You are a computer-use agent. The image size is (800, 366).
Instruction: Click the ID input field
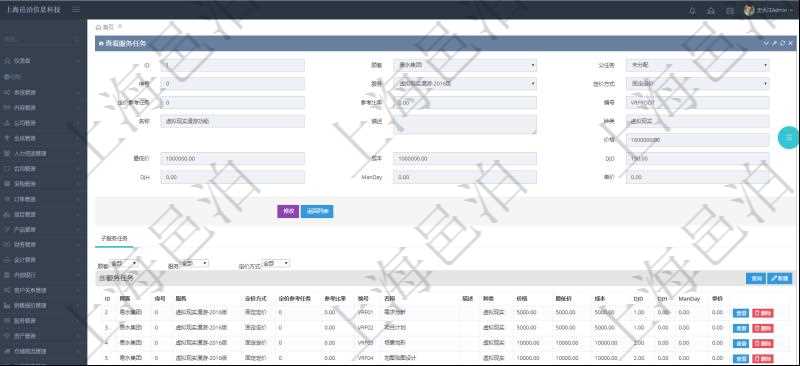pyautogui.click(x=233, y=65)
